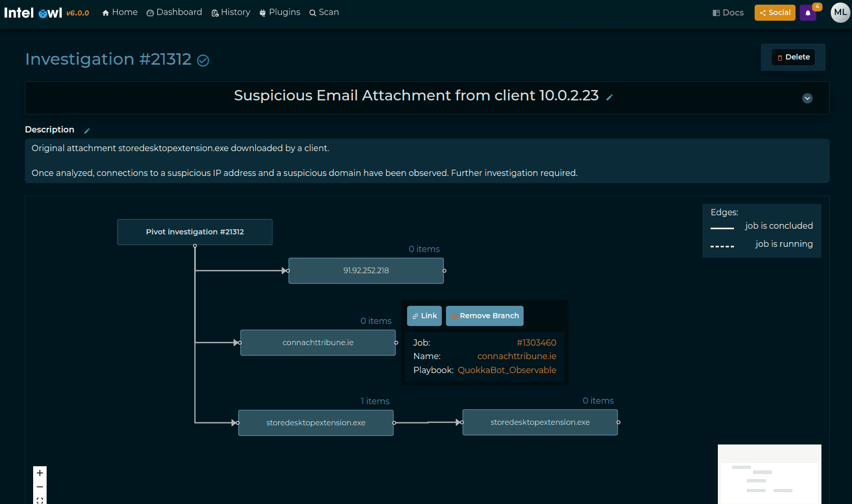Click the ML user avatar

pyautogui.click(x=840, y=12)
